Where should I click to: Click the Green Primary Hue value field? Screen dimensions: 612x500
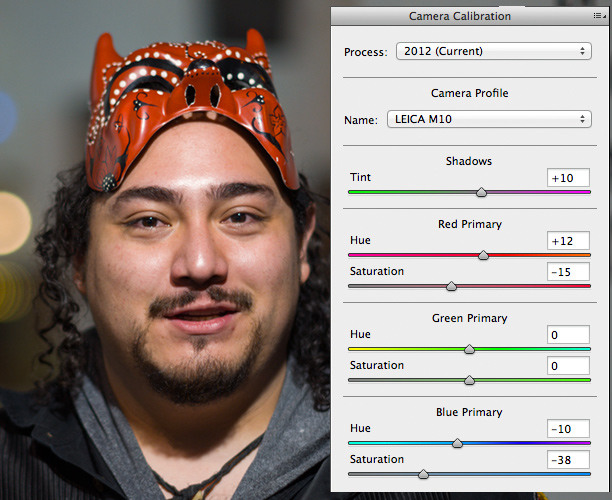[568, 335]
